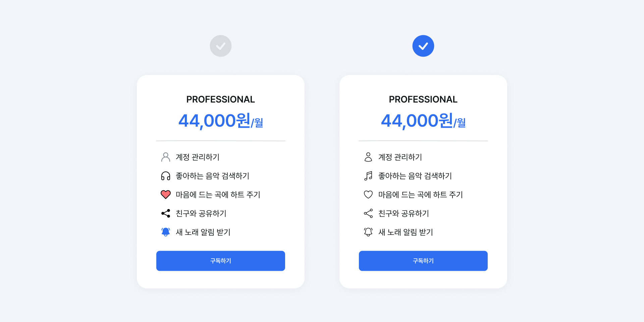The width and height of the screenshot is (644, 322).
Task: Click 구독하기 button on right card
Action: (423, 261)
